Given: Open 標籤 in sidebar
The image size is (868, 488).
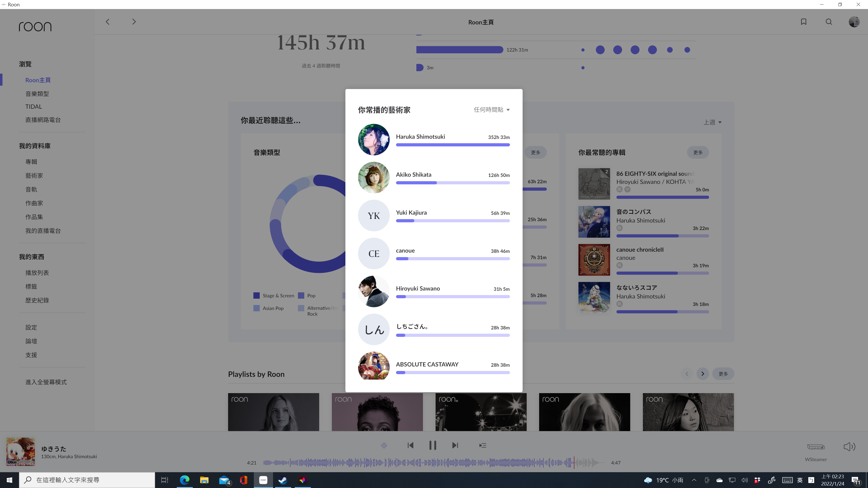Looking at the screenshot, I should click(x=31, y=287).
